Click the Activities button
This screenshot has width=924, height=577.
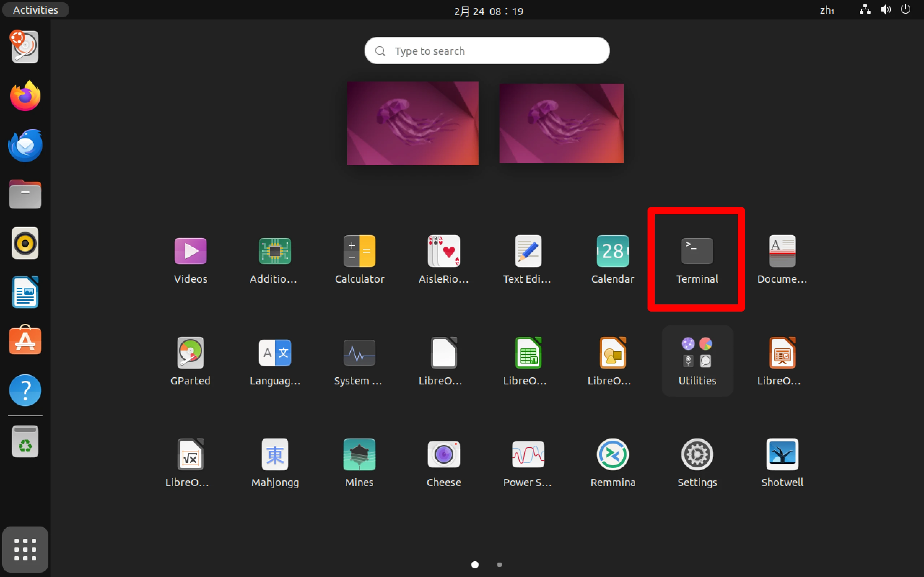pos(35,10)
